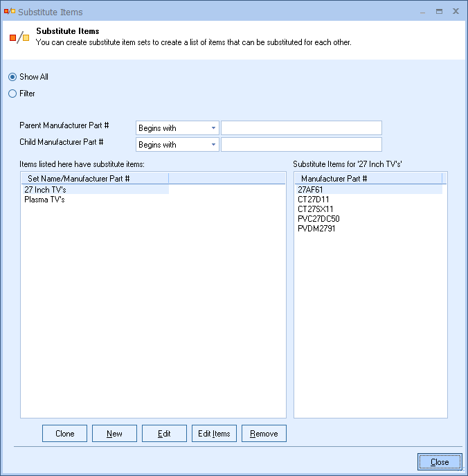Select the 27 Inch TV's set
Viewport: 468px width, 476px height.
(46, 189)
